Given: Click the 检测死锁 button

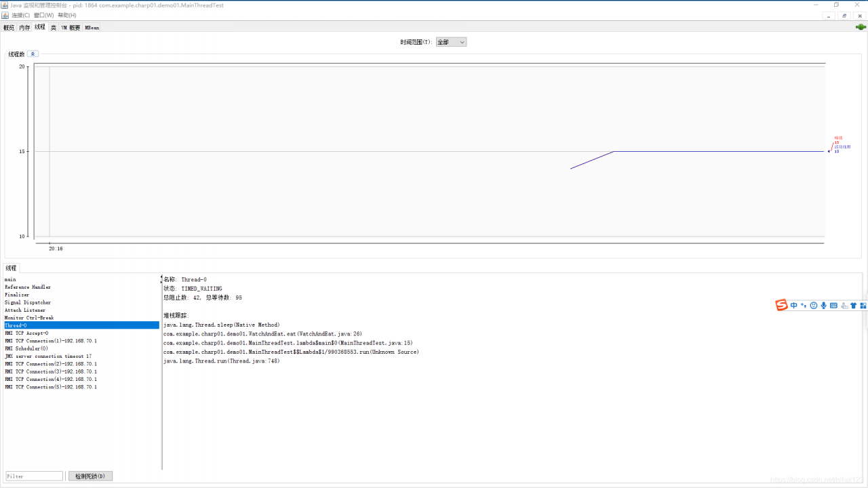Looking at the screenshot, I should (90, 476).
